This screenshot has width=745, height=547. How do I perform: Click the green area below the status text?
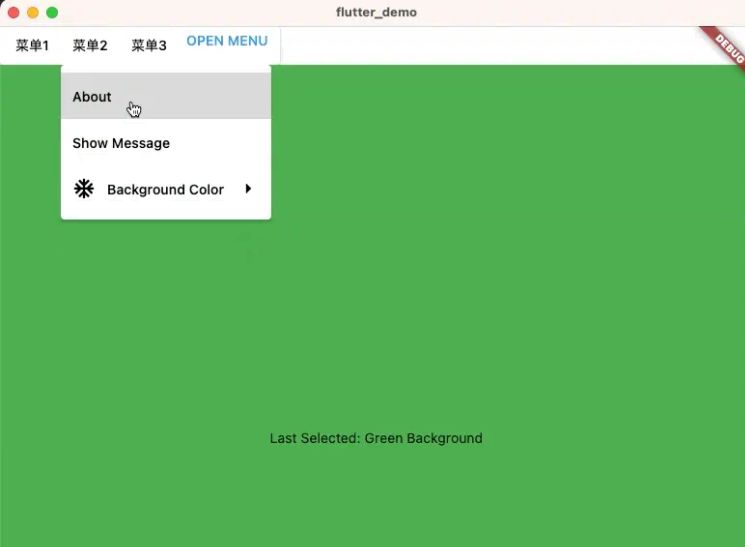[375, 500]
